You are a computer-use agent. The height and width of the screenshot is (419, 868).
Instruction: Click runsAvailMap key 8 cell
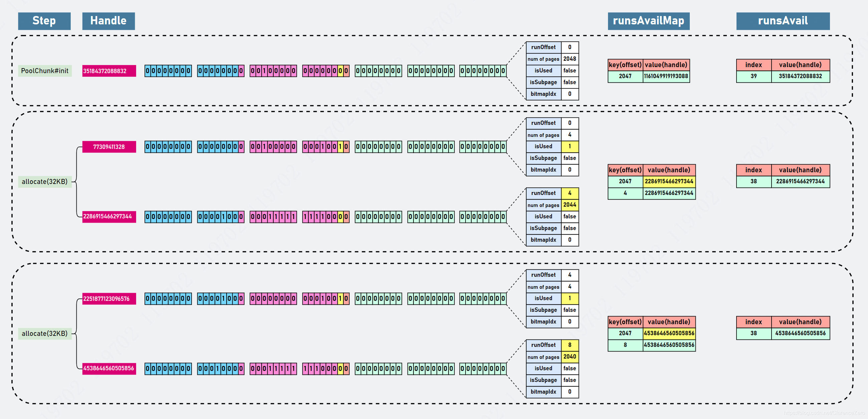point(625,345)
